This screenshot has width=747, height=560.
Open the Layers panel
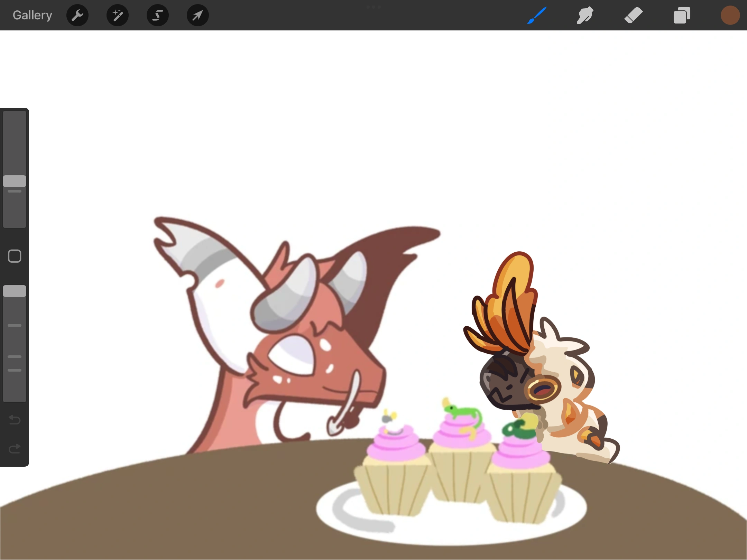click(682, 15)
